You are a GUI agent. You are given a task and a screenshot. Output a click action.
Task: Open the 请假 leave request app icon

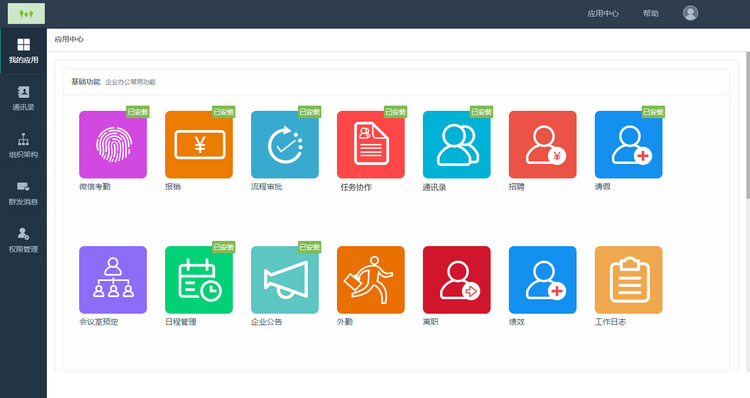point(629,144)
